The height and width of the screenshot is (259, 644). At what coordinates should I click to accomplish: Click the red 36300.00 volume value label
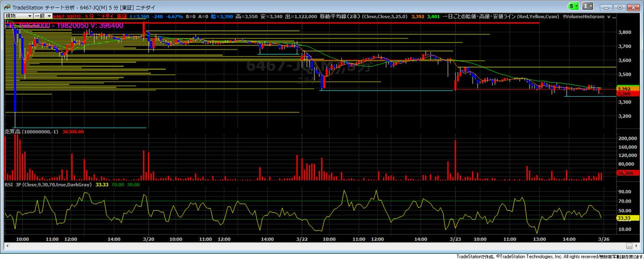[x=72, y=131]
